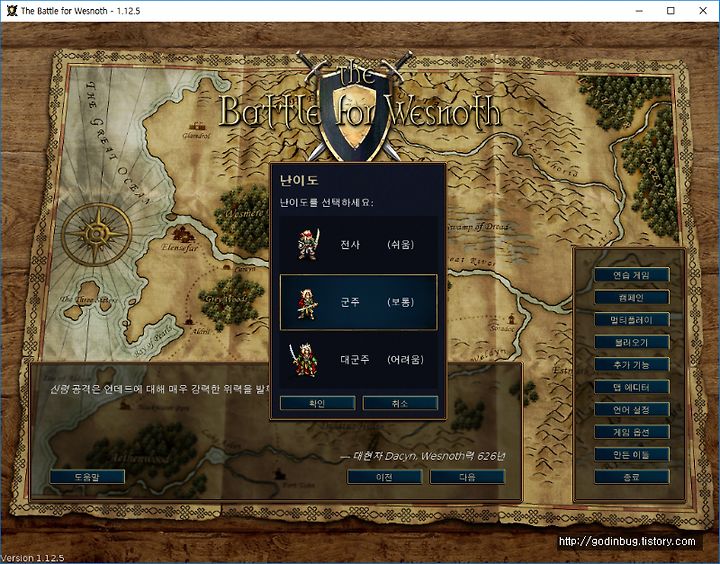720x564 pixels.
Task: Select the 전사 warrior character sprite
Action: coord(308,245)
